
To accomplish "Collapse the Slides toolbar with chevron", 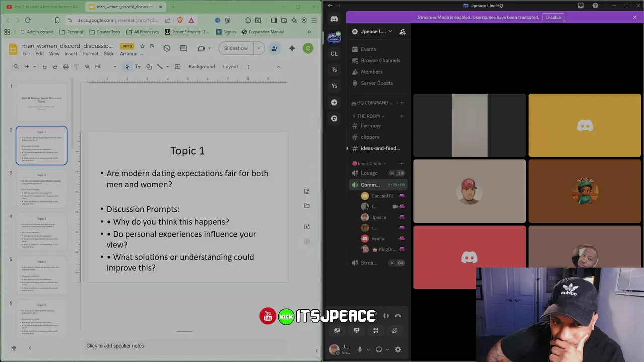I will [278, 67].
